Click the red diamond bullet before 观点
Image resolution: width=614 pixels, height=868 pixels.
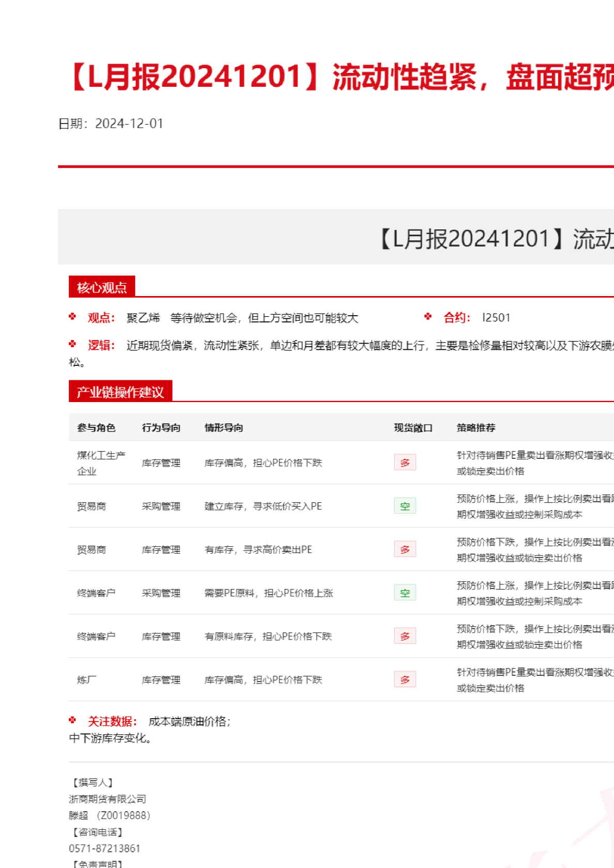[72, 317]
